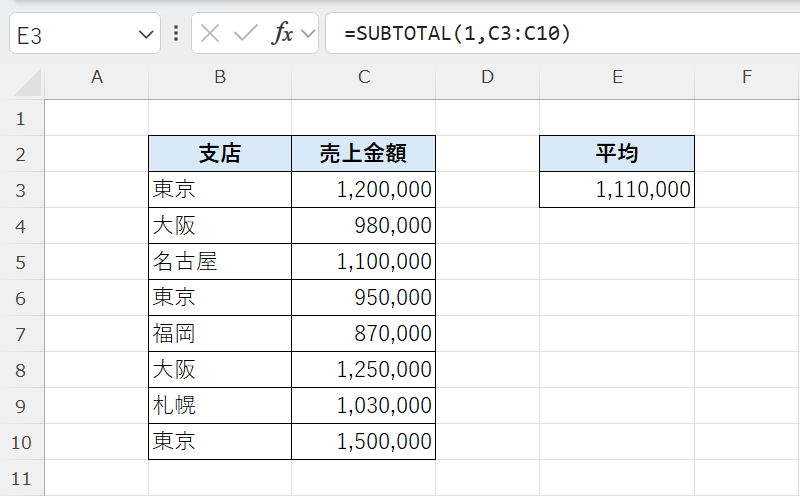The image size is (800, 496).
Task: Select row 10 header
Action: (x=22, y=442)
